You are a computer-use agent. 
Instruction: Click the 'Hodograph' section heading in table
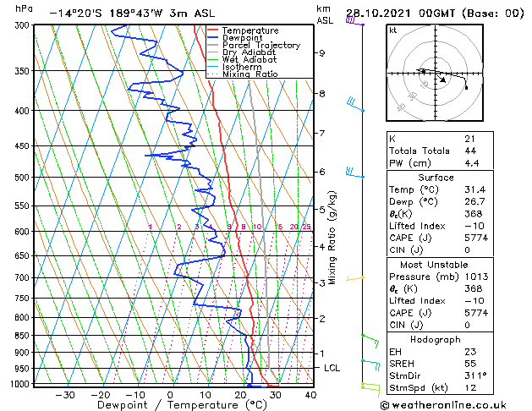pyautogui.click(x=436, y=339)
